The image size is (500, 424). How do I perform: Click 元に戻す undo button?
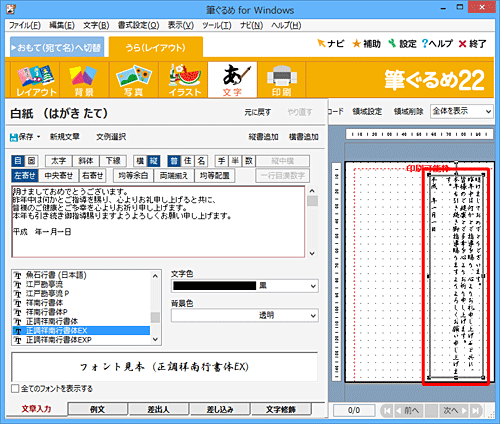click(x=258, y=112)
